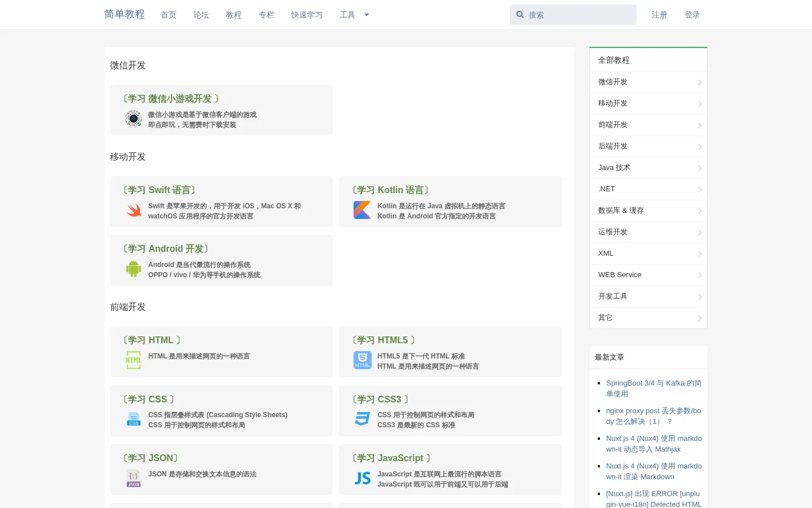Click the search magnifier icon

coord(520,15)
